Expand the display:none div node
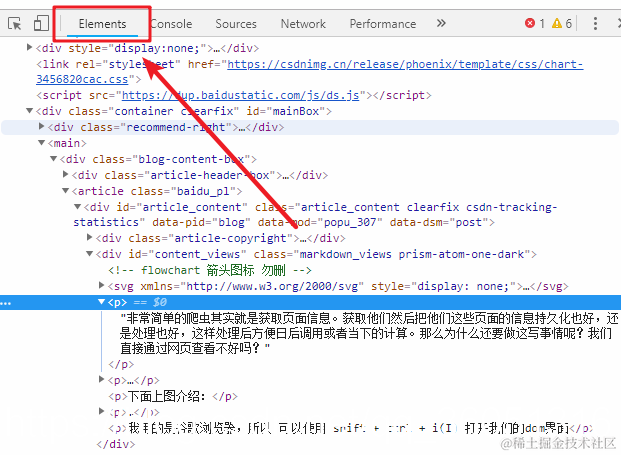This screenshot has height=455, width=621. (29, 48)
